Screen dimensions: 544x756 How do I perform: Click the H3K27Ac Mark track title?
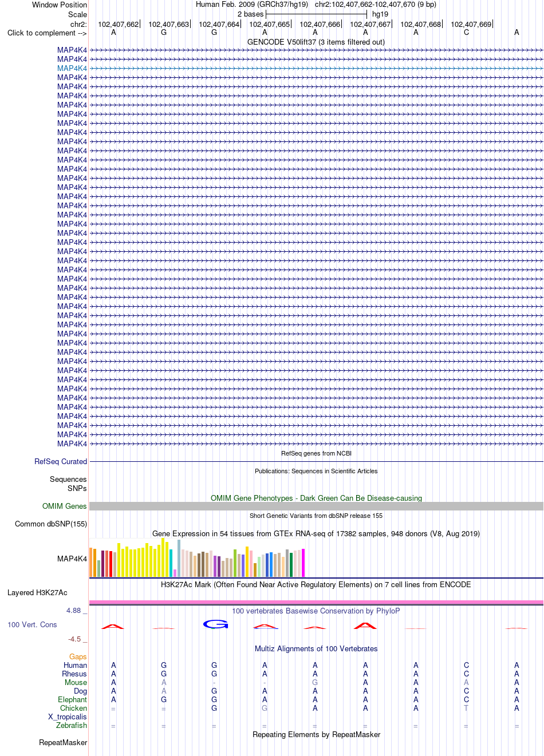pyautogui.click(x=316, y=584)
